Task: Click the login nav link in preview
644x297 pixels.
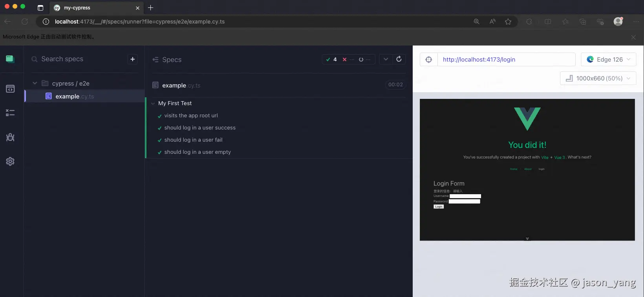Action: 542,169
